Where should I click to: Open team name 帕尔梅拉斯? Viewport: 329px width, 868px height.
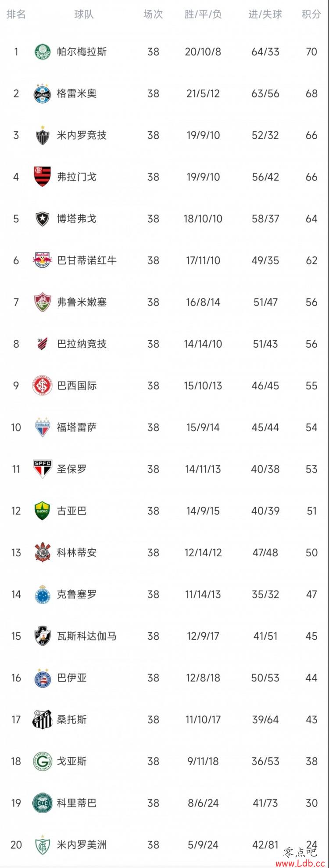coord(82,52)
